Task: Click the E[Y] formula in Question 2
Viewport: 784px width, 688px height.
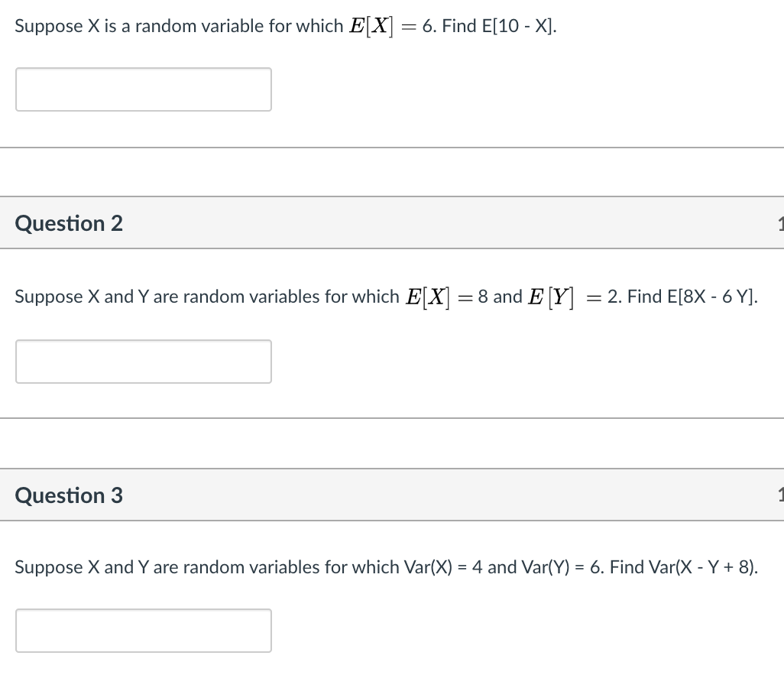Action: (552, 297)
